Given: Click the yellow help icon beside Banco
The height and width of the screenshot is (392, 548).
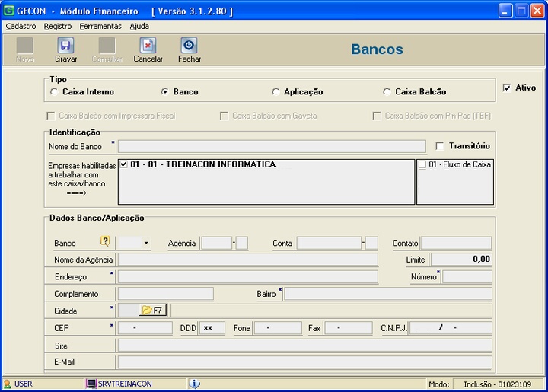Looking at the screenshot, I should tap(106, 242).
